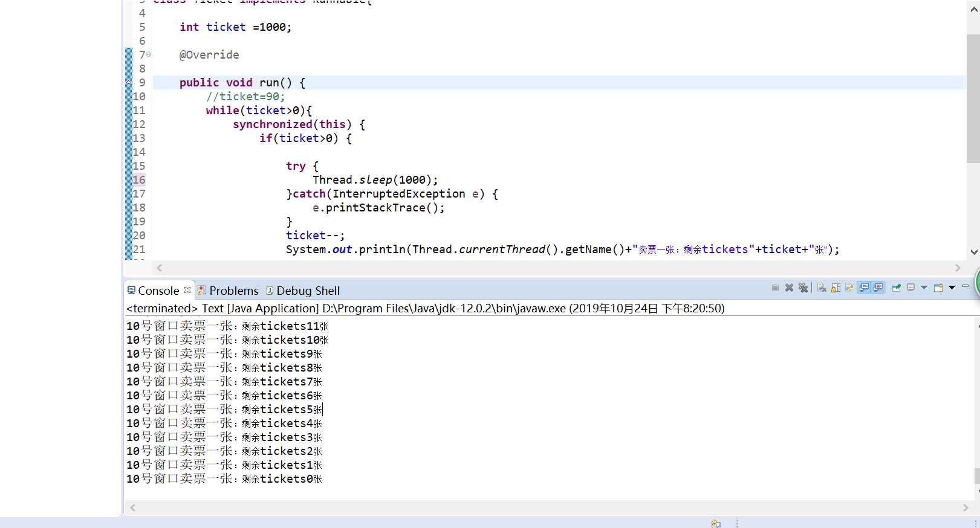Click the editor horizontal scrollbar right arrow

coord(958,268)
